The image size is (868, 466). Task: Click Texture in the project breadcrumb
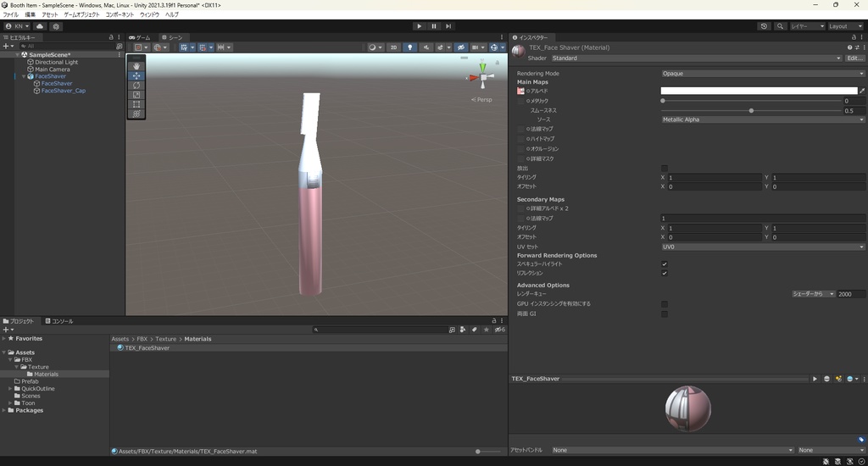(x=165, y=339)
